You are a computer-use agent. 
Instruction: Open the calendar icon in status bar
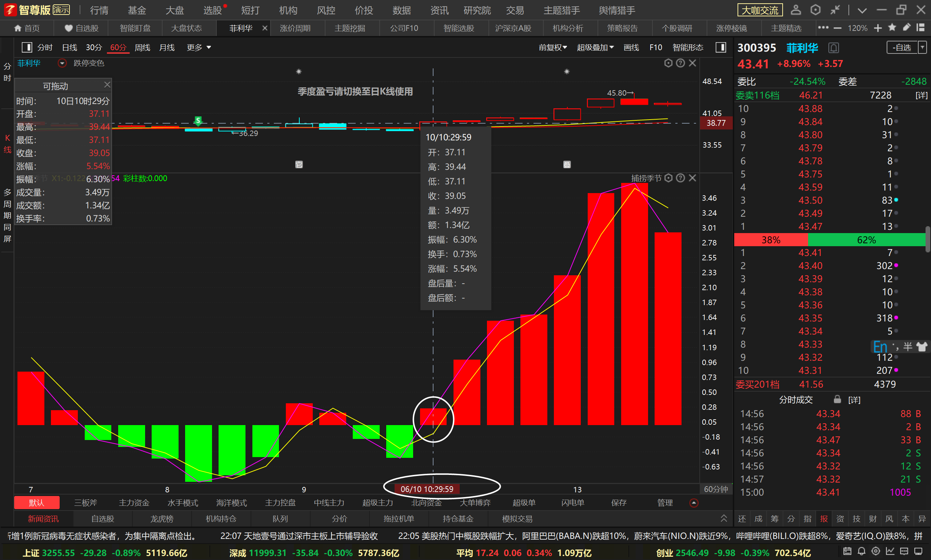click(847, 551)
